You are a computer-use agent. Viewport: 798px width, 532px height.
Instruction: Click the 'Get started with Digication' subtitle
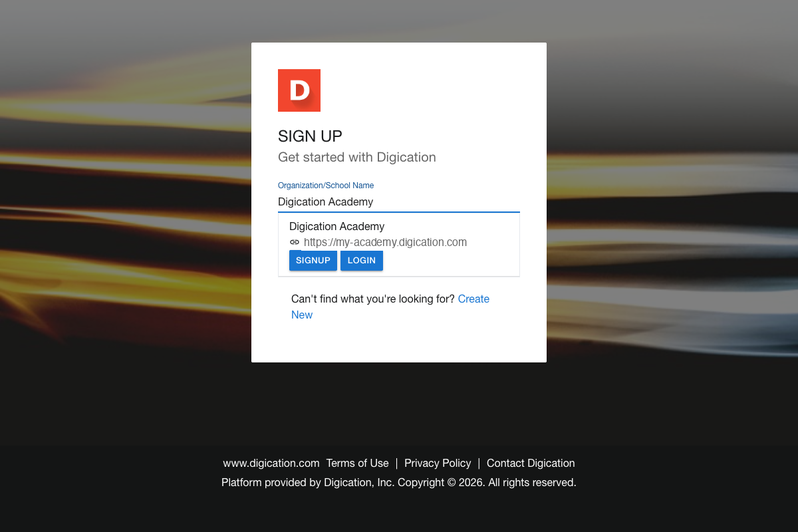click(x=357, y=157)
